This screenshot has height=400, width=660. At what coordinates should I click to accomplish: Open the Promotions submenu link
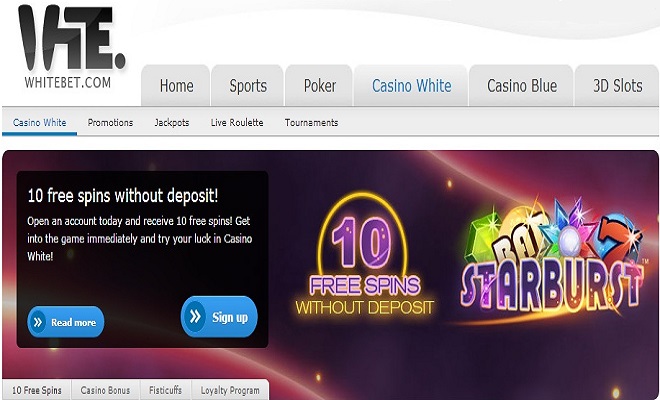(110, 123)
